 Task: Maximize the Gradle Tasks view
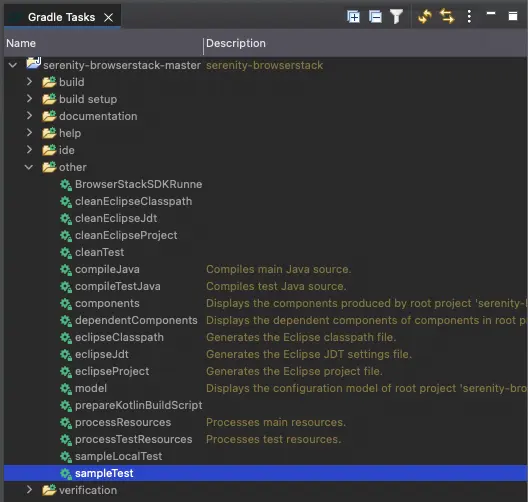pos(513,16)
